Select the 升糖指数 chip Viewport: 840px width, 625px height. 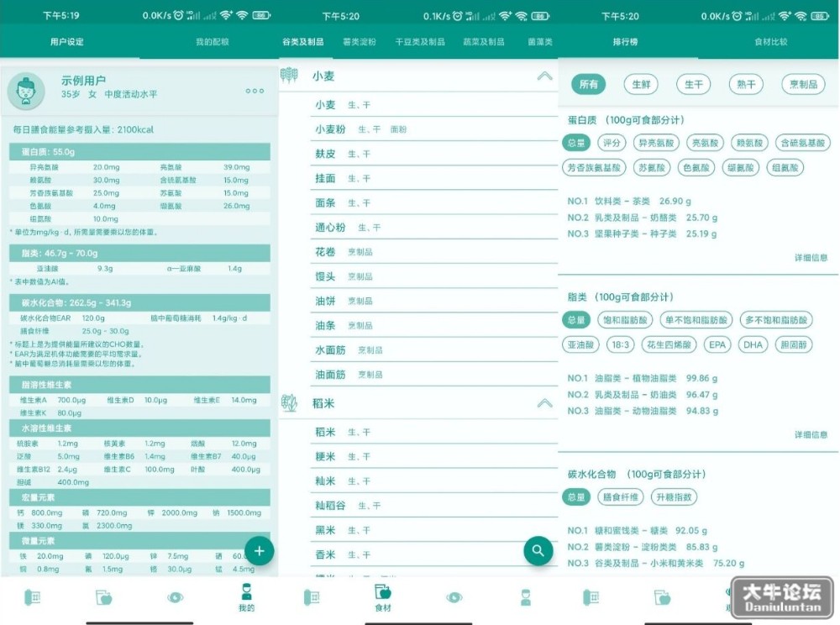pos(674,497)
